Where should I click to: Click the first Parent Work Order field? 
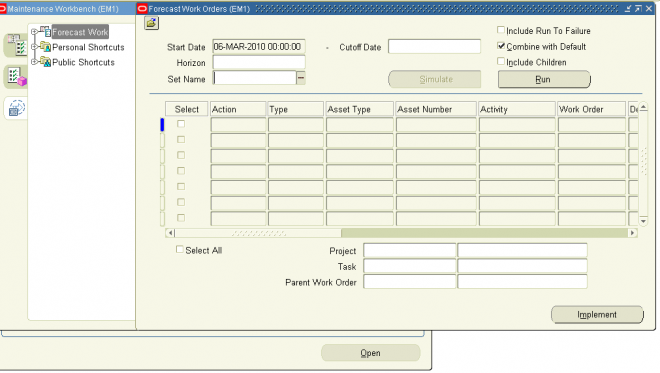click(410, 282)
